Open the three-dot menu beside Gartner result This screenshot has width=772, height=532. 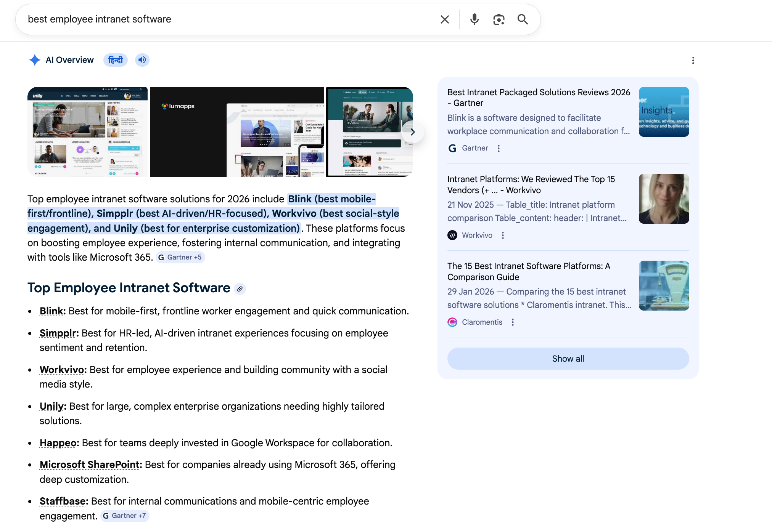point(499,148)
